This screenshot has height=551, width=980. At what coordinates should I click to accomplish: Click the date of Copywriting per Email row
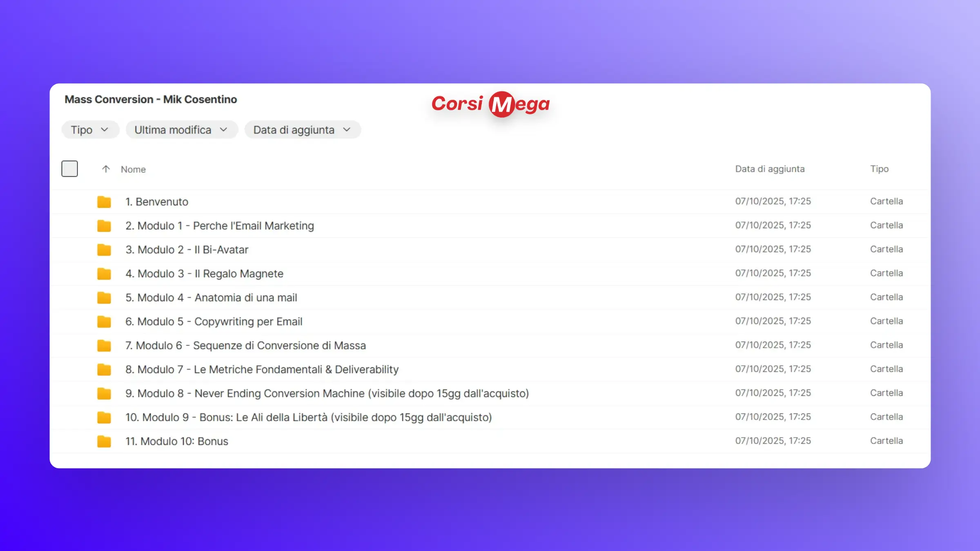tap(773, 321)
